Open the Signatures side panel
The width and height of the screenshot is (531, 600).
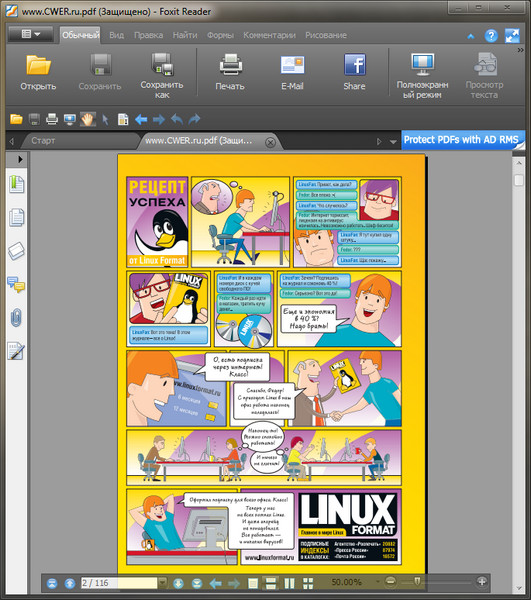[16, 351]
